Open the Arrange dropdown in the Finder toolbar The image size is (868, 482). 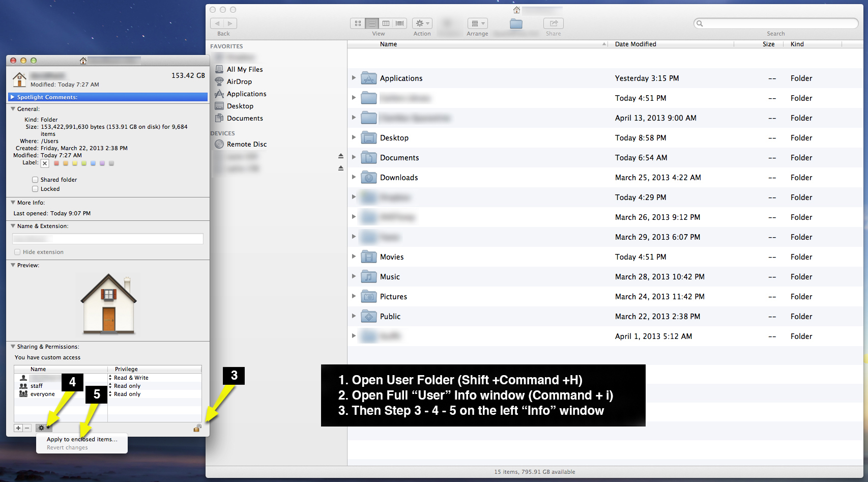click(477, 23)
